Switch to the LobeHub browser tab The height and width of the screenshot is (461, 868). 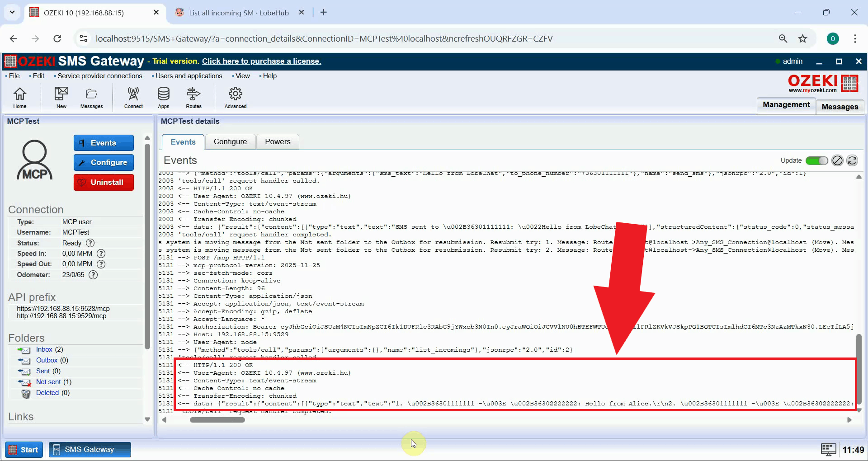pyautogui.click(x=239, y=13)
